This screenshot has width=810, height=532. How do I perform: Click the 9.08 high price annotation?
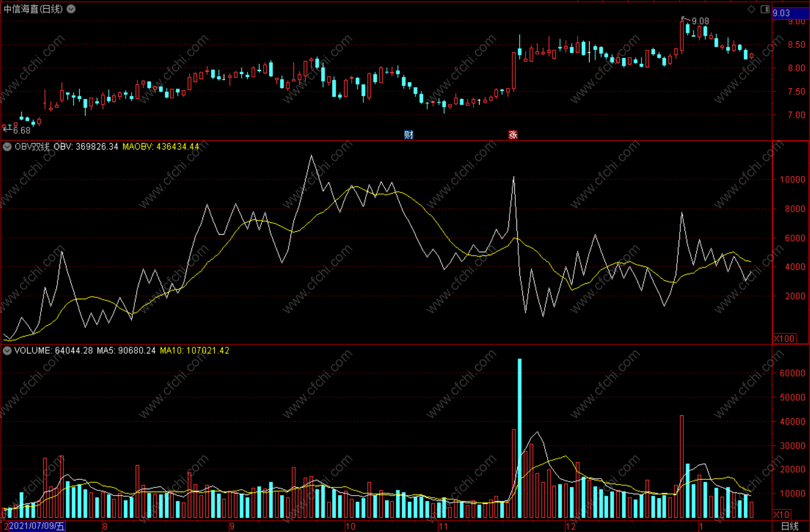[x=700, y=21]
